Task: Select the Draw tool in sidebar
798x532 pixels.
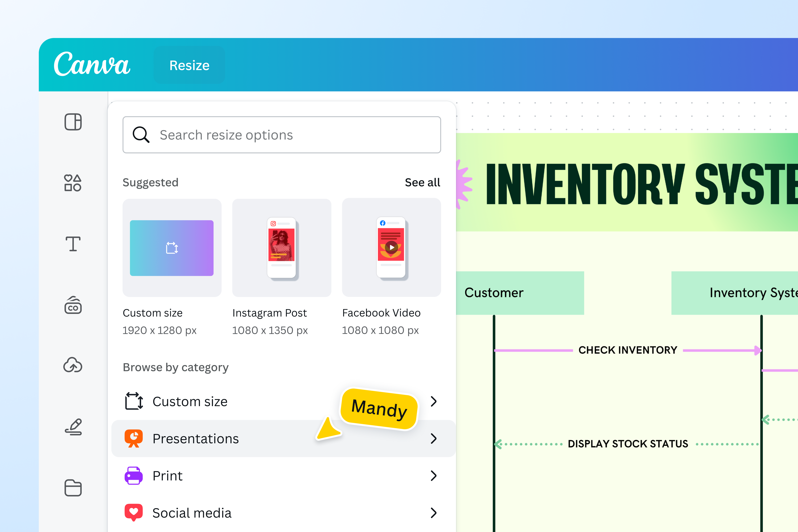Action: coord(73,427)
